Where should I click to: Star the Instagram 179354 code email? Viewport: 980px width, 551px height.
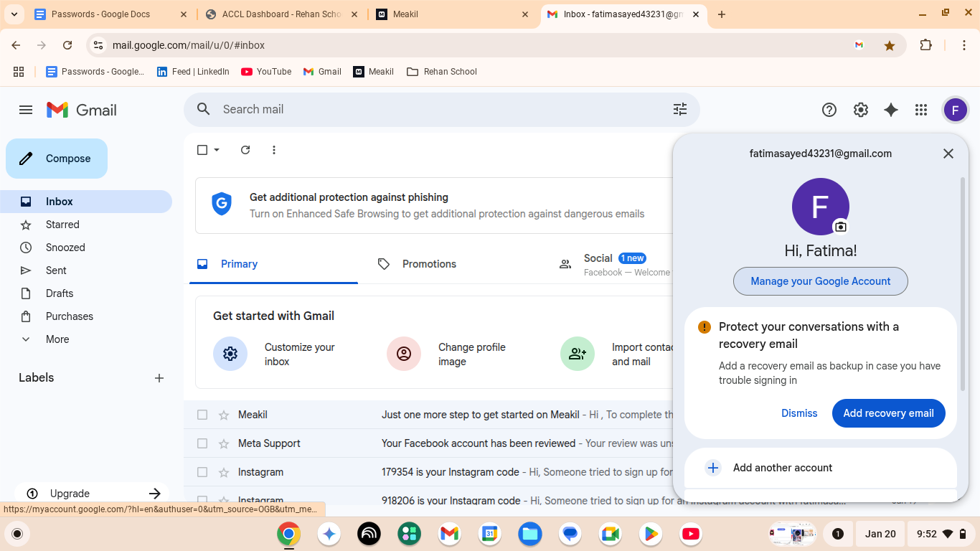click(224, 472)
